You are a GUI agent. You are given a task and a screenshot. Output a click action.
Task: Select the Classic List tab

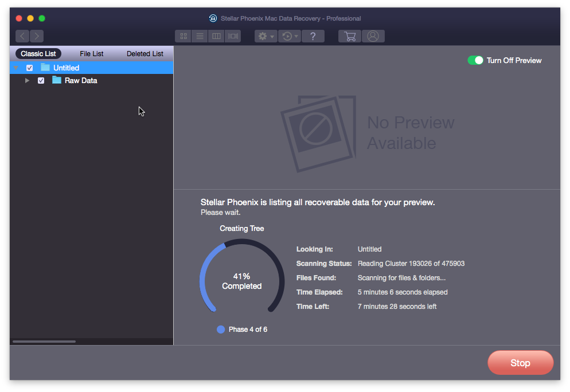click(38, 54)
